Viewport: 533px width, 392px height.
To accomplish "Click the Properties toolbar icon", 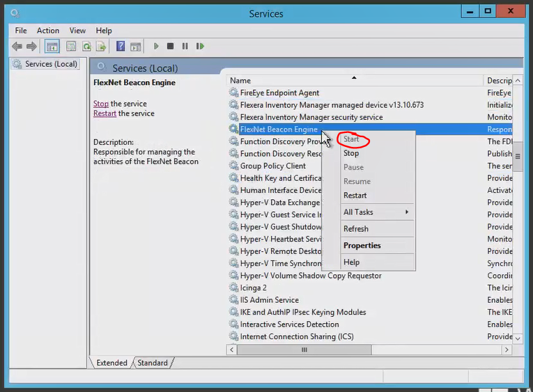I will [71, 46].
